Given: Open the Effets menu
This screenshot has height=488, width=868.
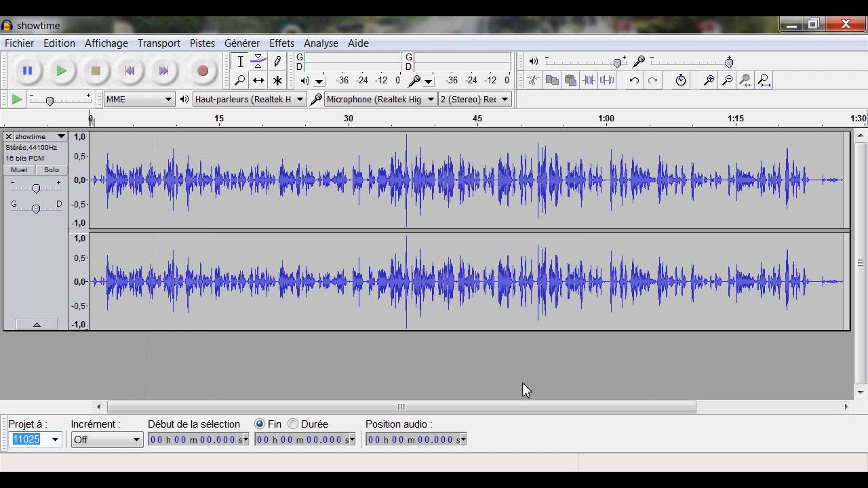Looking at the screenshot, I should point(281,43).
